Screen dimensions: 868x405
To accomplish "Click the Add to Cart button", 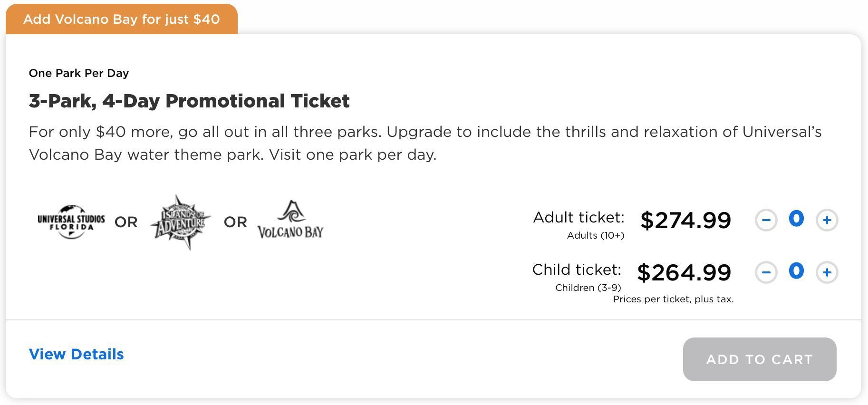I will [760, 359].
